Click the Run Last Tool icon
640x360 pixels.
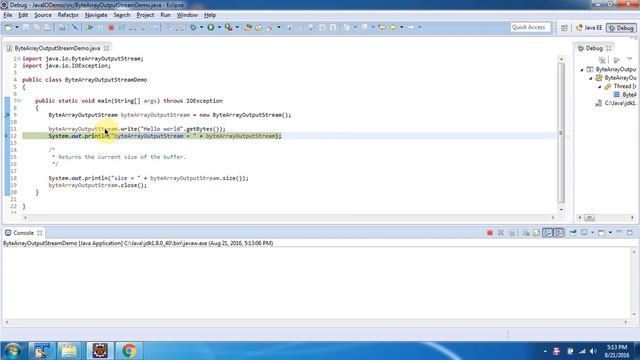(229, 27)
